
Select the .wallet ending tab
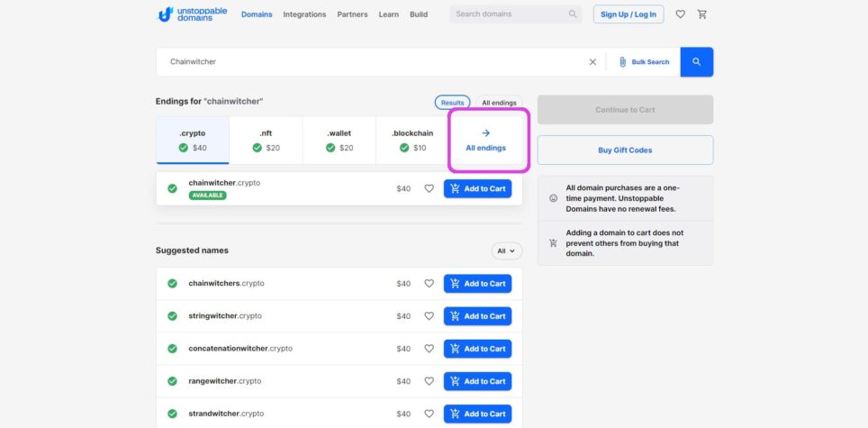(x=339, y=141)
